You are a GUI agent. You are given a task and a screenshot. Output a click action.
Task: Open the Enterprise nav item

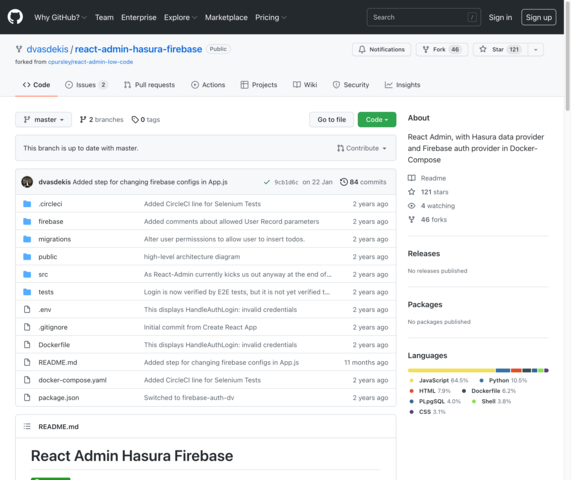(x=139, y=17)
